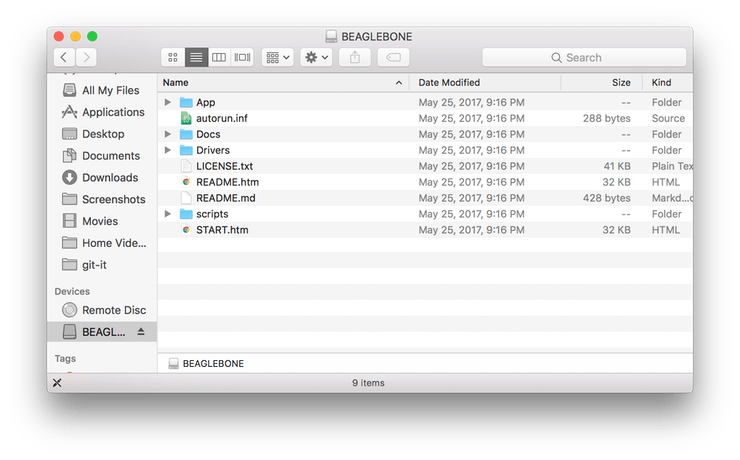Select the autorun.inf file icon
This screenshot has width=740, height=460.
point(186,118)
